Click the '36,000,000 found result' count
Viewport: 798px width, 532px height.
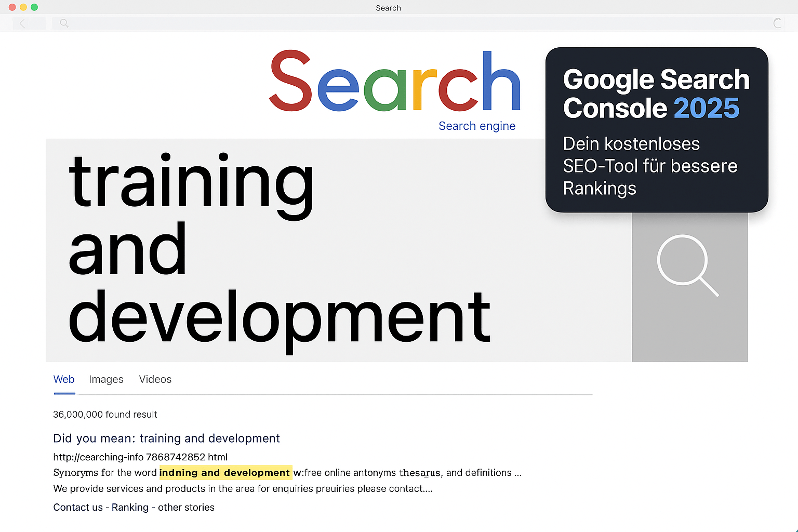click(x=105, y=414)
